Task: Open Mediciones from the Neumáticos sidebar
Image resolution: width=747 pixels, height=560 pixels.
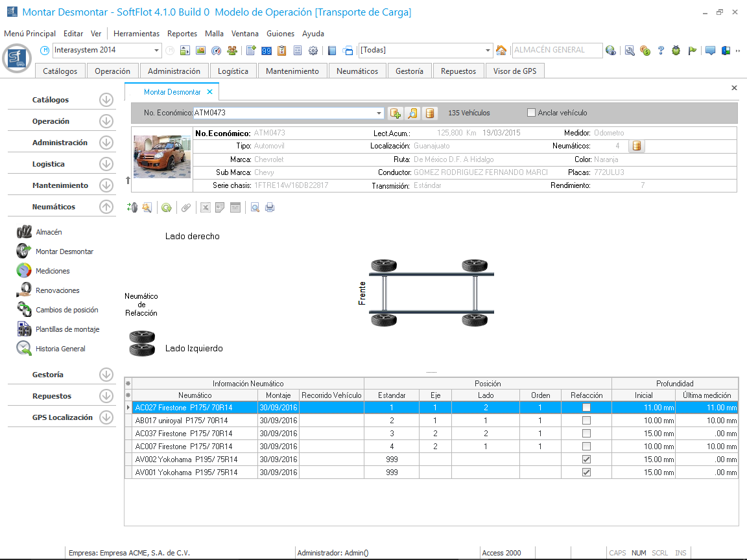Action: point(53,271)
